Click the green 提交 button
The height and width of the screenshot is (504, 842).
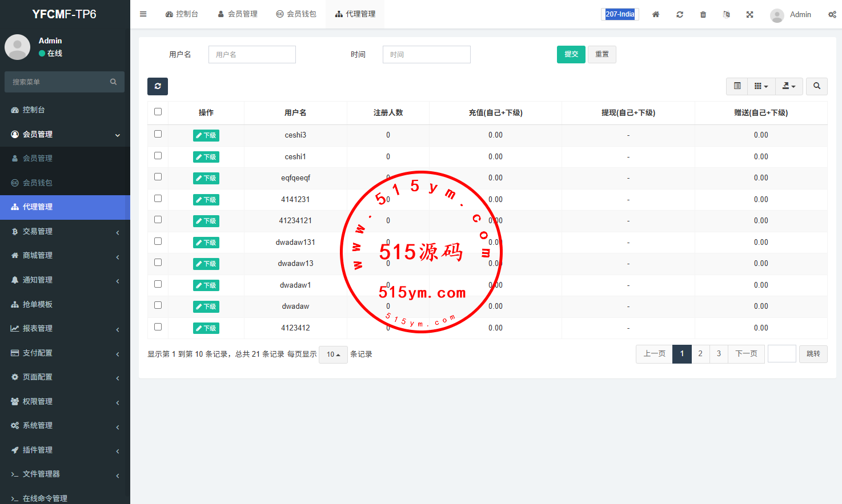(571, 54)
